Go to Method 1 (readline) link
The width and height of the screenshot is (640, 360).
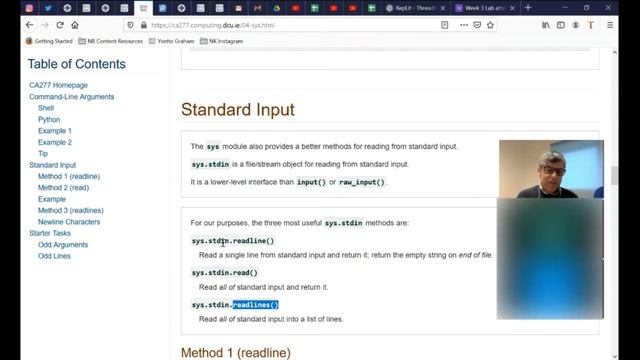[x=69, y=176]
